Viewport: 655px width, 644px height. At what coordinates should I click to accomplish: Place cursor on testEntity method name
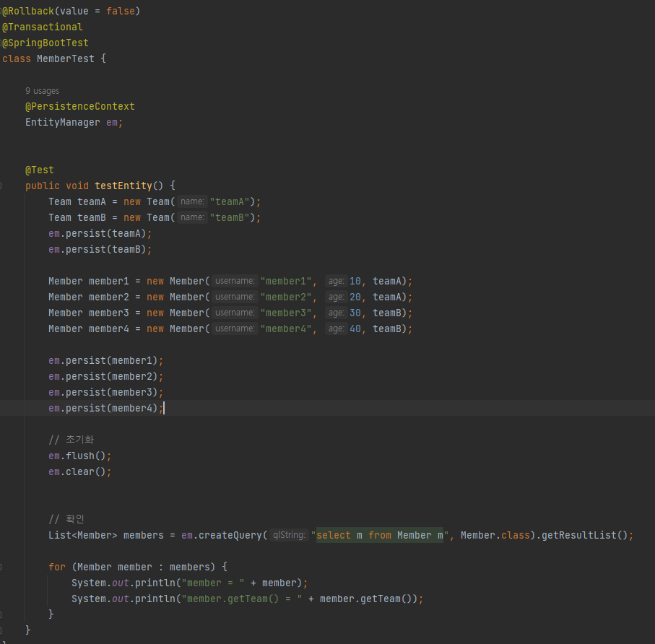pos(123,186)
